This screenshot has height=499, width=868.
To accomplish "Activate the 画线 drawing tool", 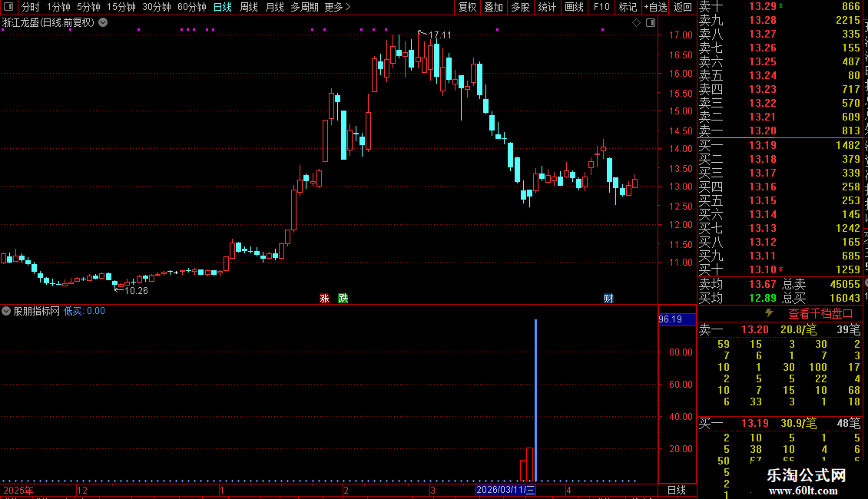I will [574, 7].
